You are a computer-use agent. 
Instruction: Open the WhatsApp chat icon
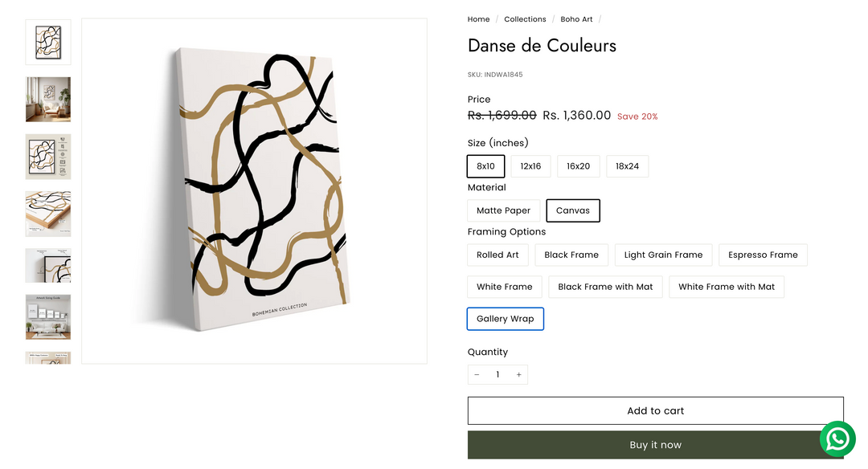[x=837, y=439]
